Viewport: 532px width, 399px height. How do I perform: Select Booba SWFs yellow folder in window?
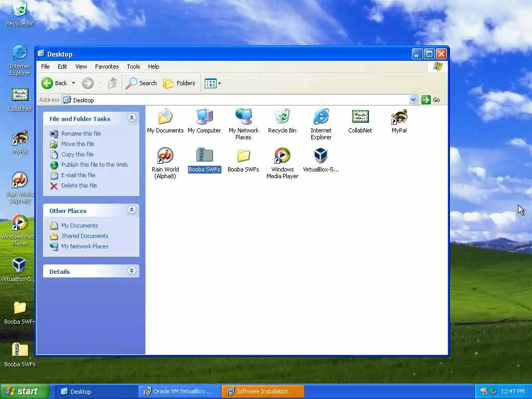tap(243, 155)
